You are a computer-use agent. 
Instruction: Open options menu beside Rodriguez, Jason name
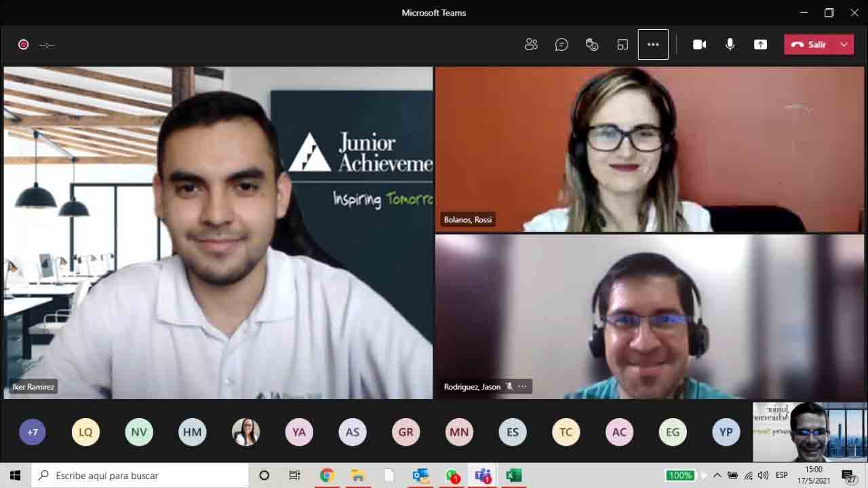pos(522,386)
